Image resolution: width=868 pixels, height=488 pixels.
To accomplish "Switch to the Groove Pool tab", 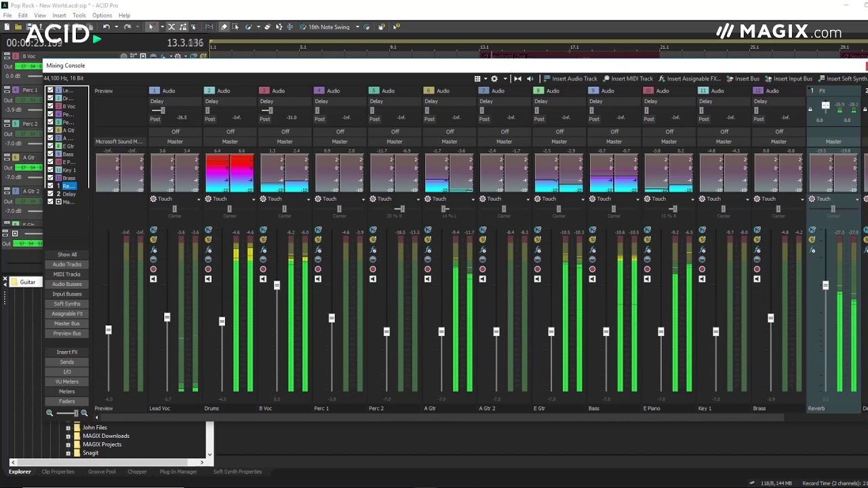I will coord(102,472).
